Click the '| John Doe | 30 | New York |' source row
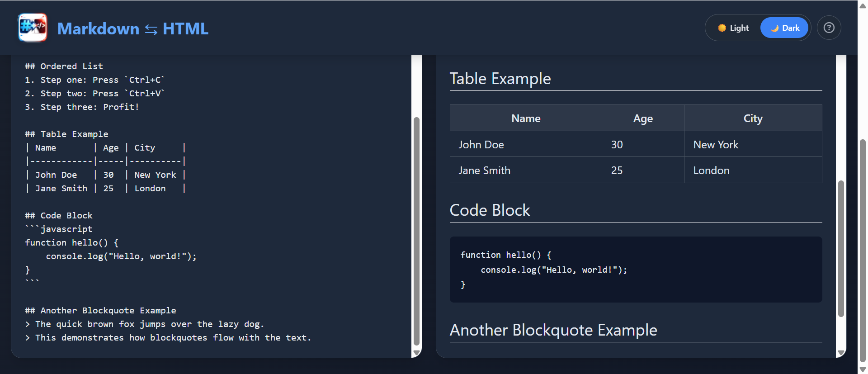 click(105, 175)
